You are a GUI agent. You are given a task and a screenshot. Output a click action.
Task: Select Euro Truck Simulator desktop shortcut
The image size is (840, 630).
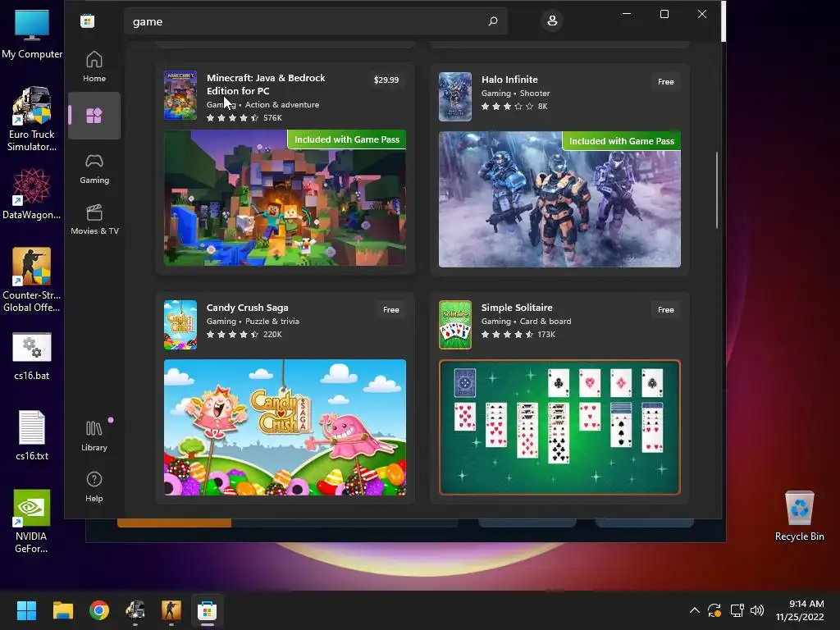pos(32,119)
